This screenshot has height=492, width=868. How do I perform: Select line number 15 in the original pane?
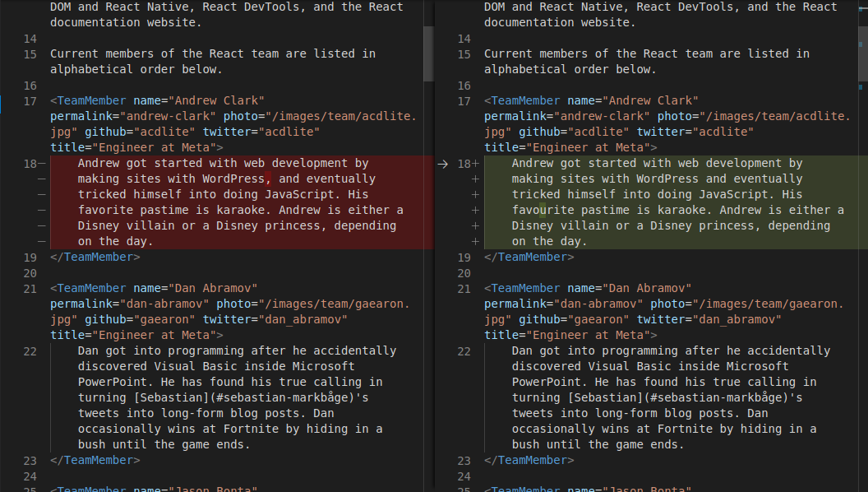(30, 54)
